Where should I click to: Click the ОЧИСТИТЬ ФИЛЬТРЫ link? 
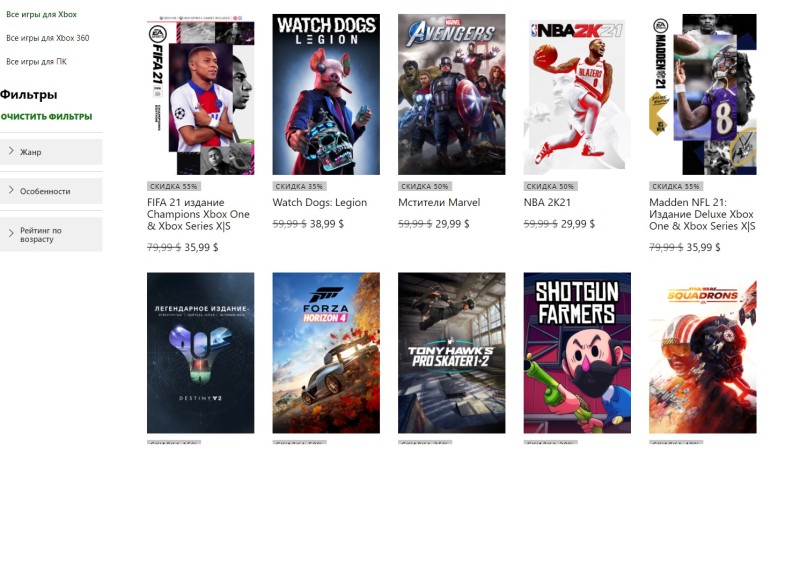46,116
